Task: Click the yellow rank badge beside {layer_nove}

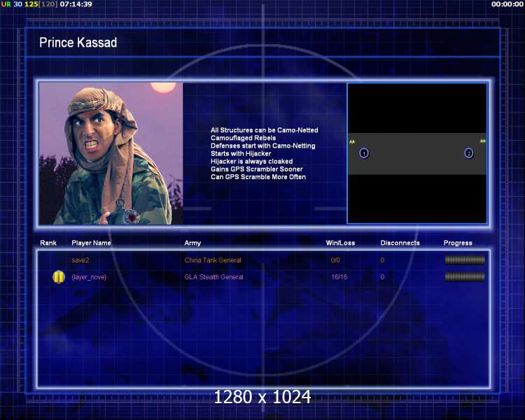Action: [x=59, y=277]
